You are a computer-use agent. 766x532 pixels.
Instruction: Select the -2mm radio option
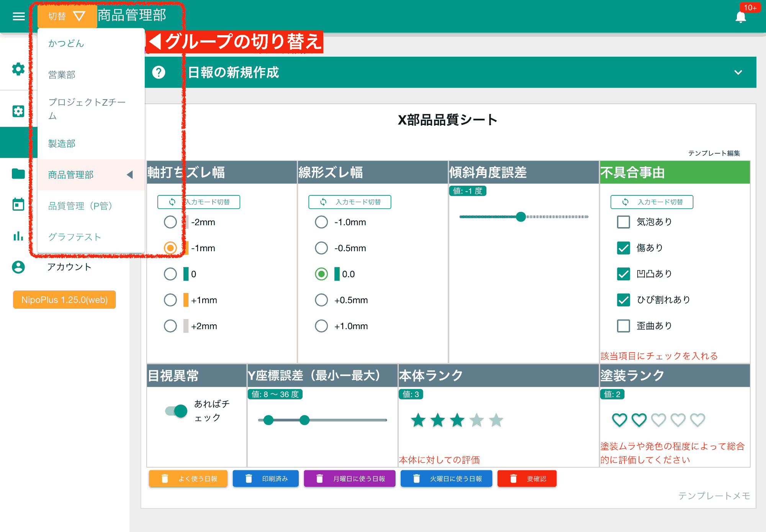point(170,222)
